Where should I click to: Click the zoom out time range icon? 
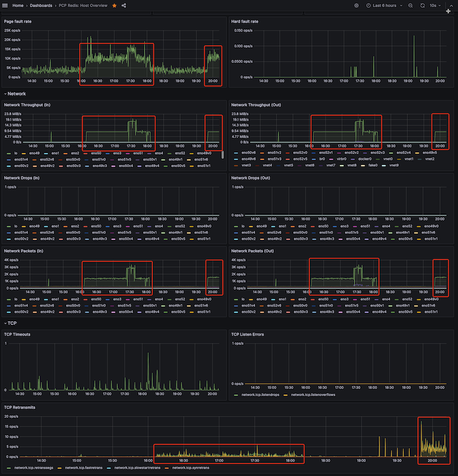[x=410, y=5]
